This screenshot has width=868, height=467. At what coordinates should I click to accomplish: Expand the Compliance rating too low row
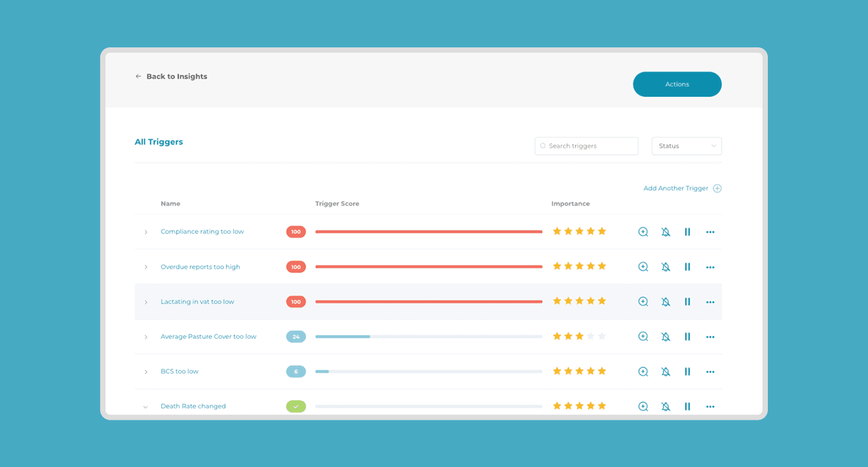click(146, 231)
